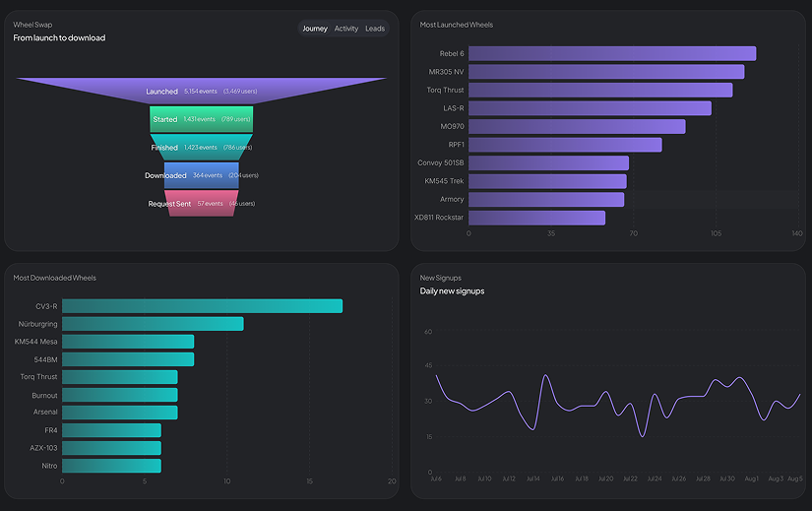Image resolution: width=812 pixels, height=511 pixels.
Task: Click the AZX-103 bar
Action: pos(111,448)
